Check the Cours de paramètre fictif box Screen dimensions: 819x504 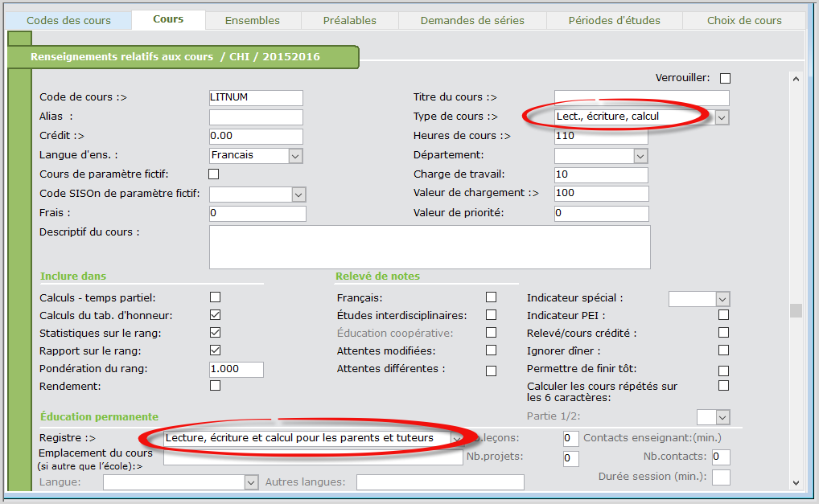[x=214, y=174]
